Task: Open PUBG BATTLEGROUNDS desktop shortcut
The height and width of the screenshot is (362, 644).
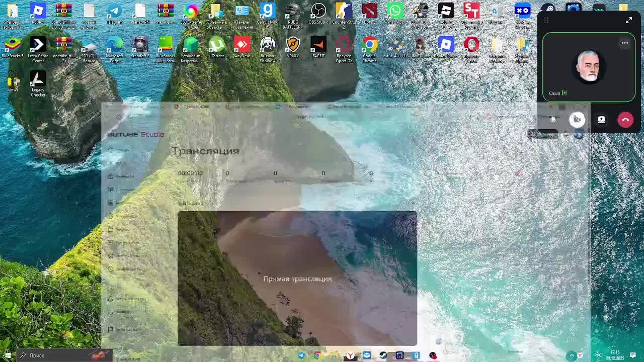Action: [x=293, y=16]
